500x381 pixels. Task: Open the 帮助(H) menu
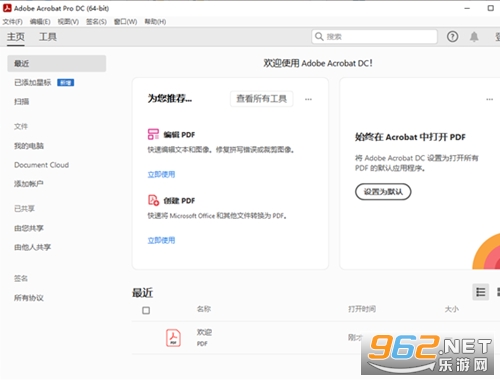pos(155,22)
